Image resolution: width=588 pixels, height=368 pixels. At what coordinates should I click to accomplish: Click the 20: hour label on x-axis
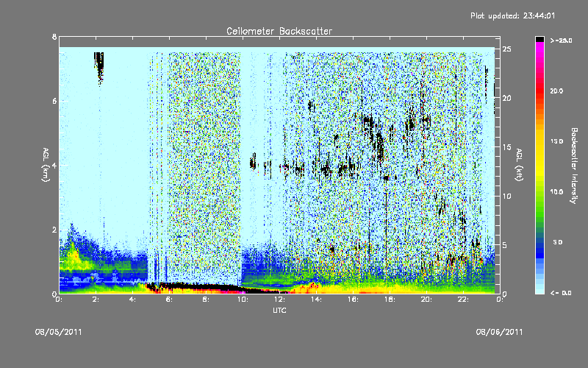[426, 300]
